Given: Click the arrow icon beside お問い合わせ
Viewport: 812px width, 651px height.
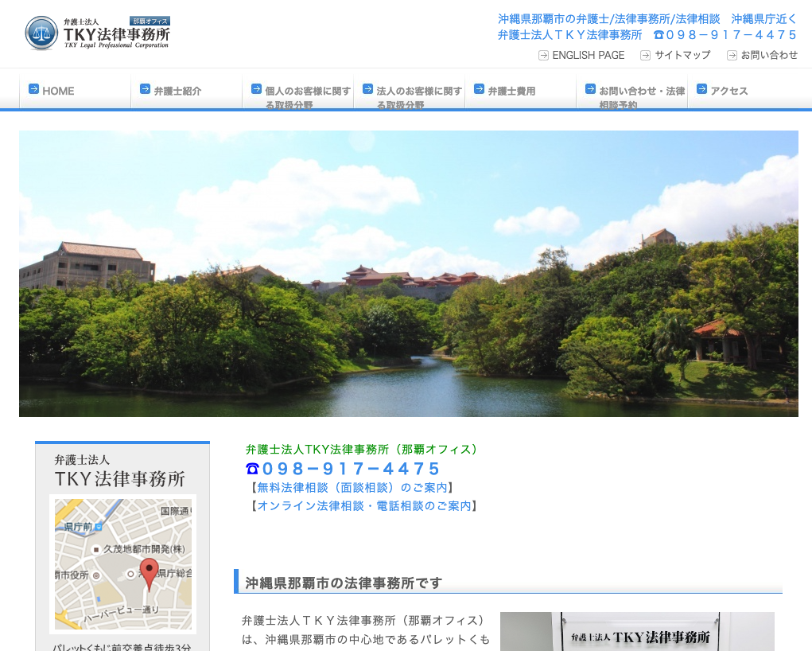Looking at the screenshot, I should coord(731,55).
